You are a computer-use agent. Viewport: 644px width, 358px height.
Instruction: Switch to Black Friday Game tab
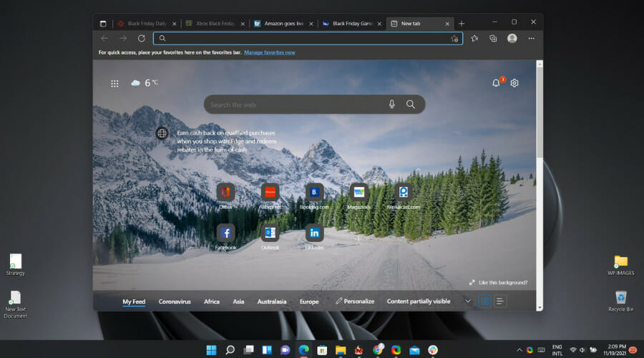351,24
